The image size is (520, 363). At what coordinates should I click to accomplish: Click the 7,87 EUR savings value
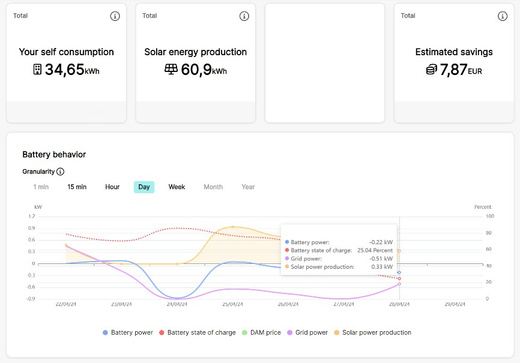[461, 70]
